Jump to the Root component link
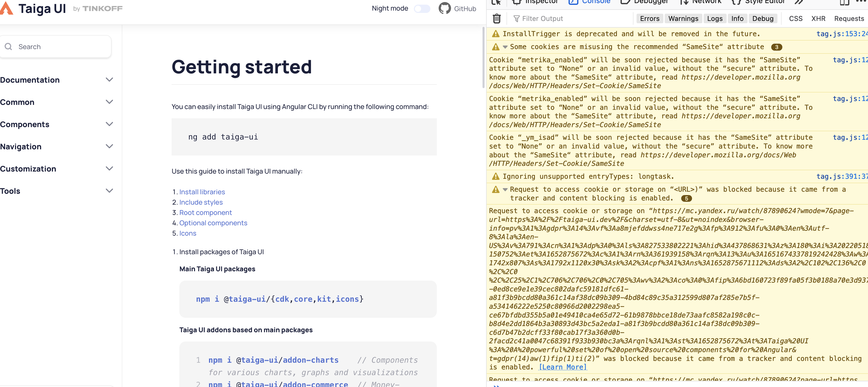 pyautogui.click(x=206, y=213)
